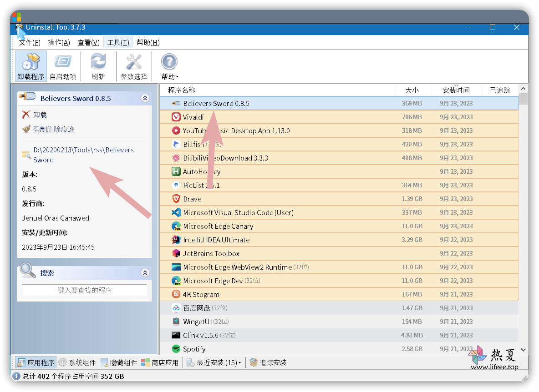Click the JetBrains Toolbox icon
The height and width of the screenshot is (392, 539).
pos(176,253)
